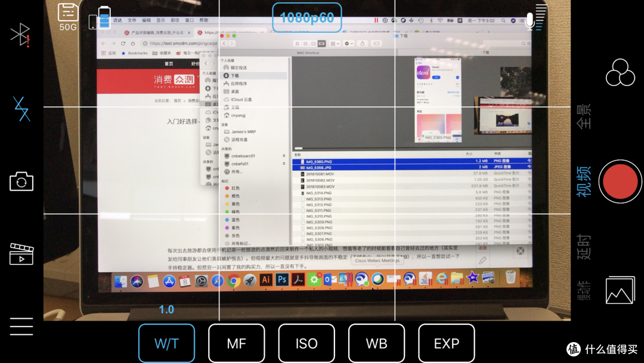Open the photo gallery icon
Image resolution: width=644 pixels, height=363 pixels.
coord(620,290)
